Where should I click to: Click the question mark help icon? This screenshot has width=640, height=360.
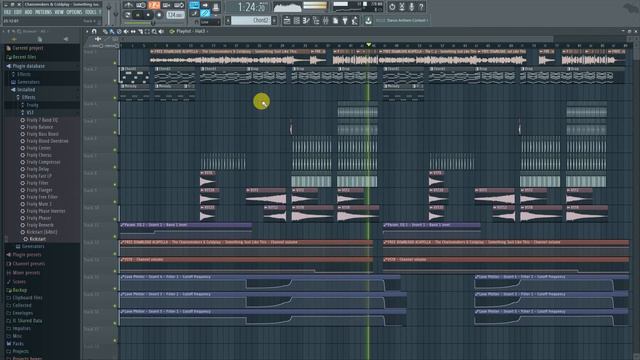click(421, 7)
